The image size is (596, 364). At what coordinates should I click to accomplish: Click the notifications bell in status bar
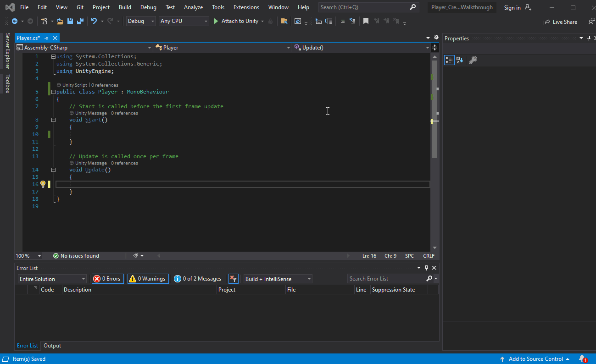(582, 359)
